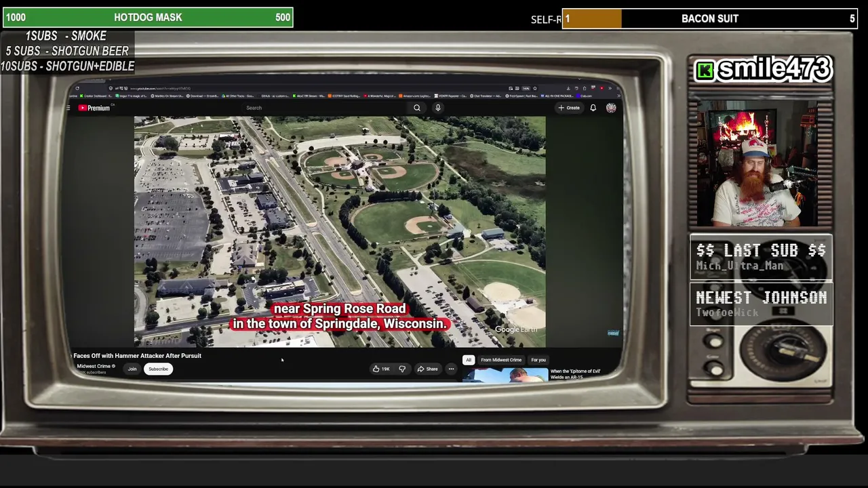868x488 pixels.
Task: Click the BACON SUIT goal label
Action: (709, 19)
